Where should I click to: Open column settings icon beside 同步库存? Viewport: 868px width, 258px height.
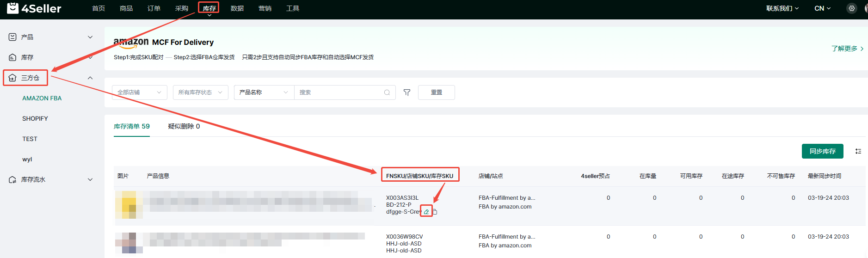click(858, 151)
